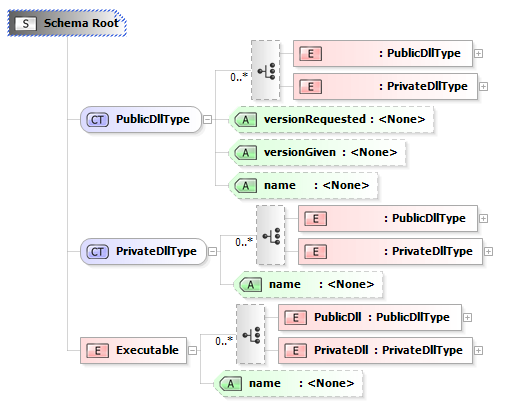Viewport: 506px width, 408px height.
Task: Click the CT icon of PublicDllType
Action: click(x=97, y=120)
